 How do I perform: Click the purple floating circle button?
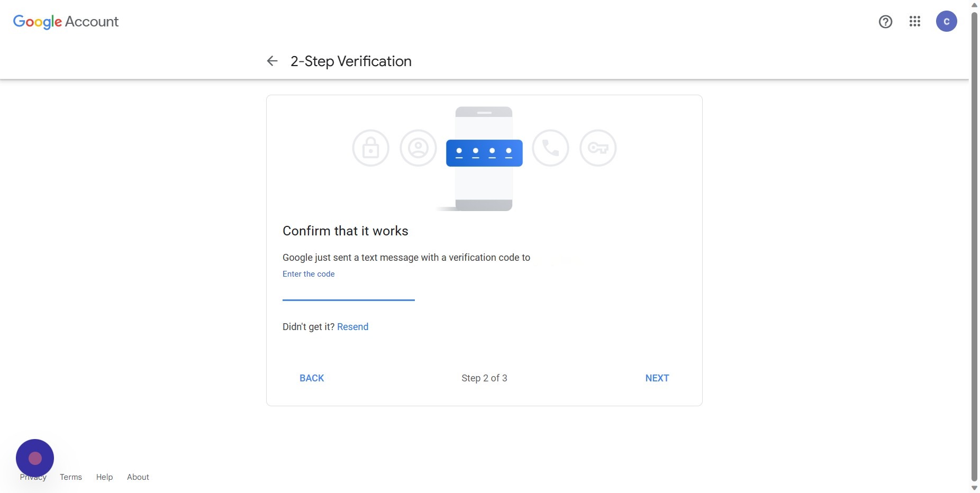click(x=35, y=458)
